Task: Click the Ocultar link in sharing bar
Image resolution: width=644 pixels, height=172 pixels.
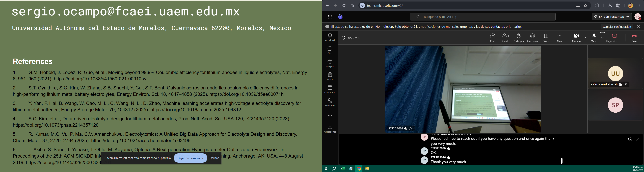Action: tap(214, 158)
